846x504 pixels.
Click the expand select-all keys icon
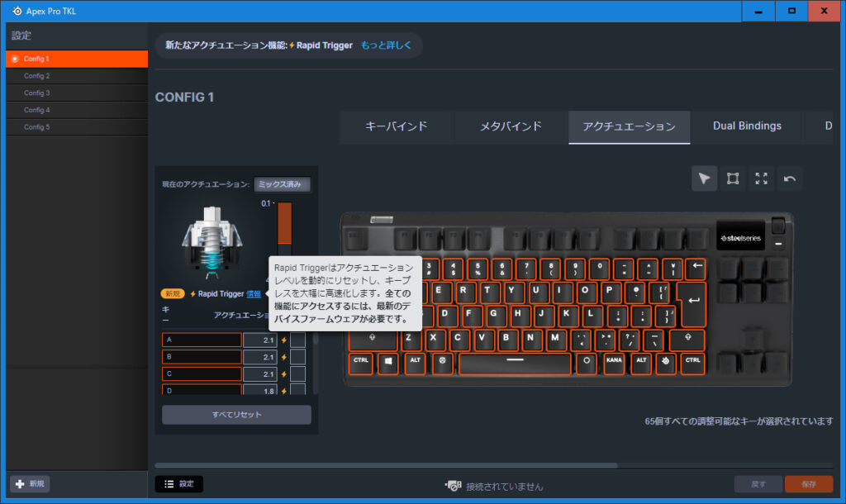point(761,178)
